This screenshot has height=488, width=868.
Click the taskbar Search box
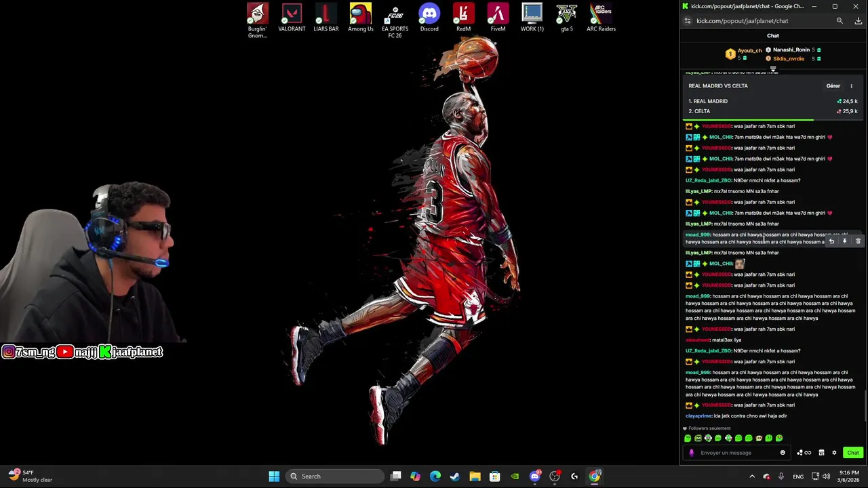pyautogui.click(x=334, y=476)
